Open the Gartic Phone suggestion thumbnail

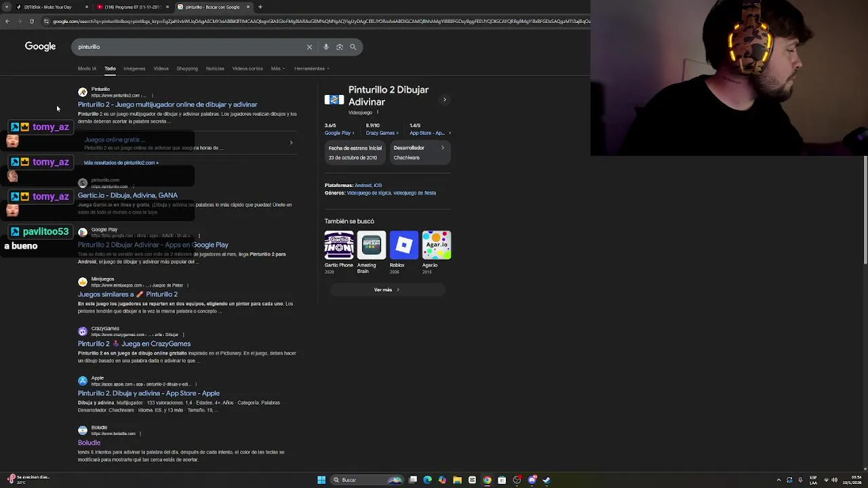pyautogui.click(x=339, y=245)
